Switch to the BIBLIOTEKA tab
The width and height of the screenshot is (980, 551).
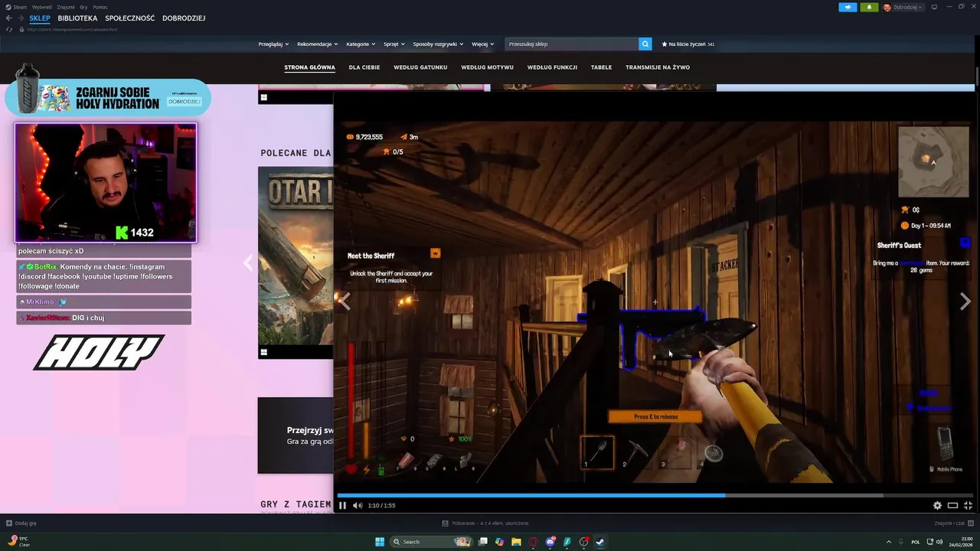pyautogui.click(x=77, y=18)
